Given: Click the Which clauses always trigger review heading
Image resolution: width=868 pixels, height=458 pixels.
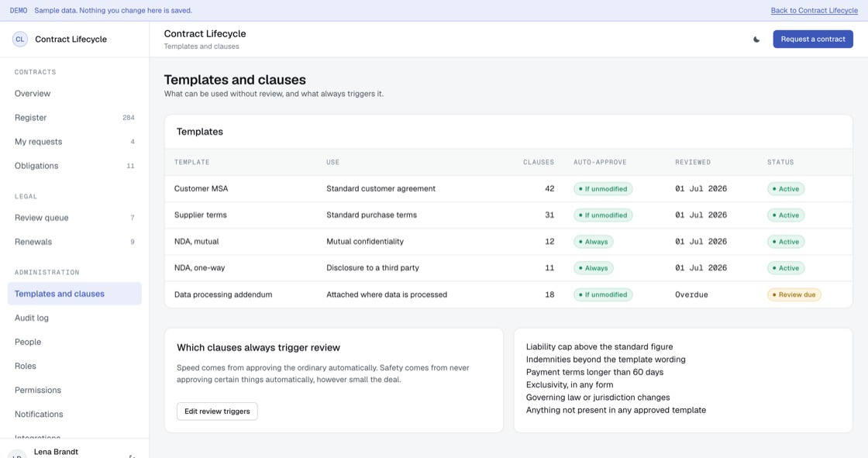Looking at the screenshot, I should tap(259, 348).
